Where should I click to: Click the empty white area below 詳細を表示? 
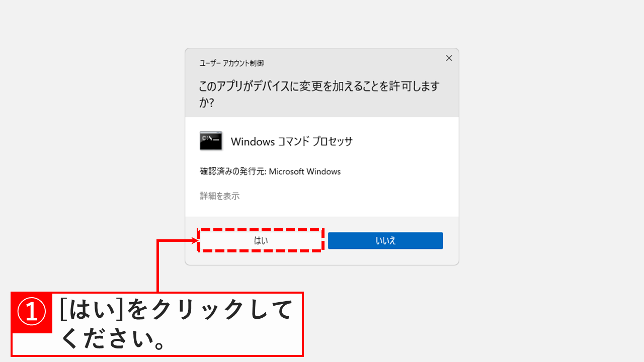pos(322,209)
